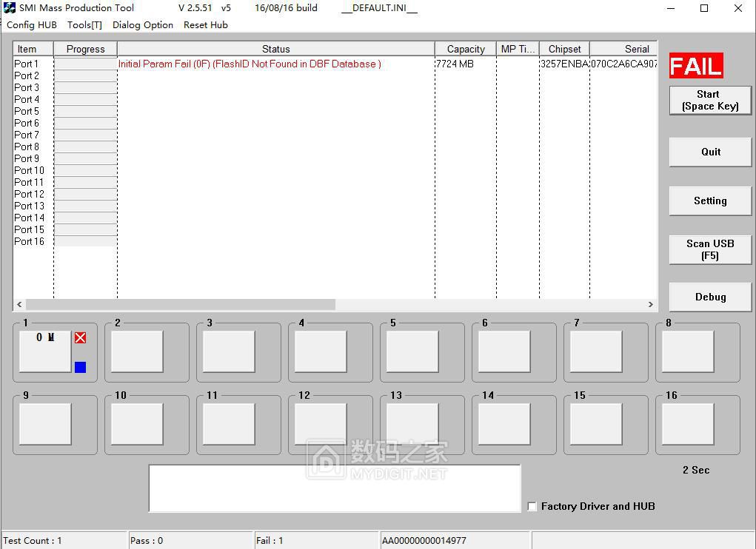Click the 2 Sec timer label

[x=696, y=470]
